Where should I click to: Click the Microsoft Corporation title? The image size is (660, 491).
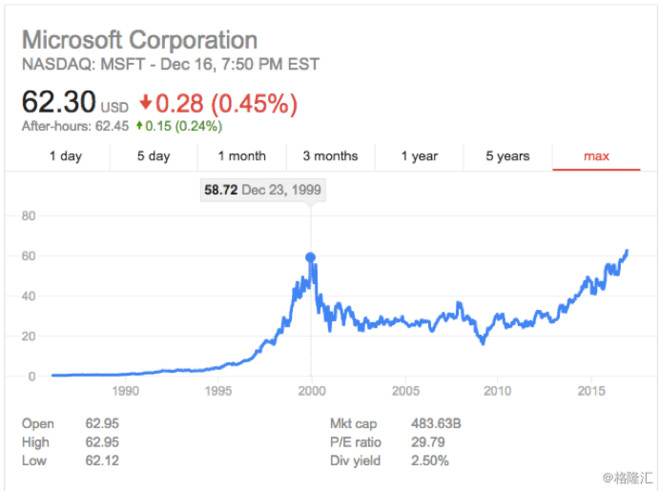click(x=139, y=41)
